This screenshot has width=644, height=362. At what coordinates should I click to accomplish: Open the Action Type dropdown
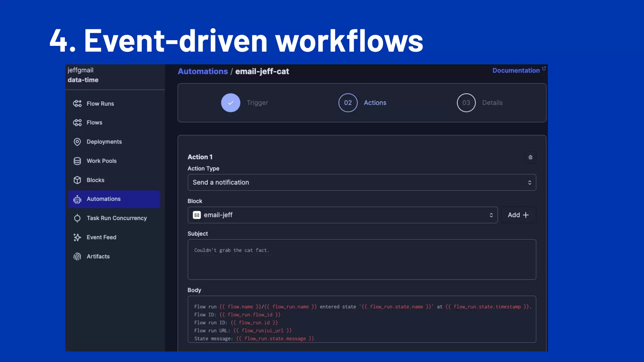pyautogui.click(x=362, y=182)
